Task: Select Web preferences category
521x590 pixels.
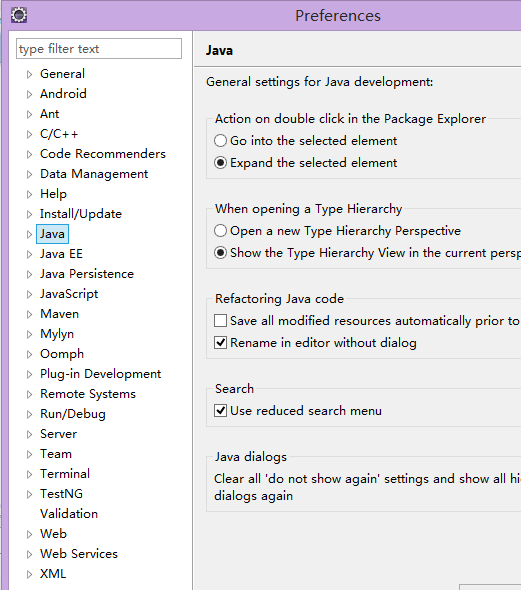Action: click(53, 534)
